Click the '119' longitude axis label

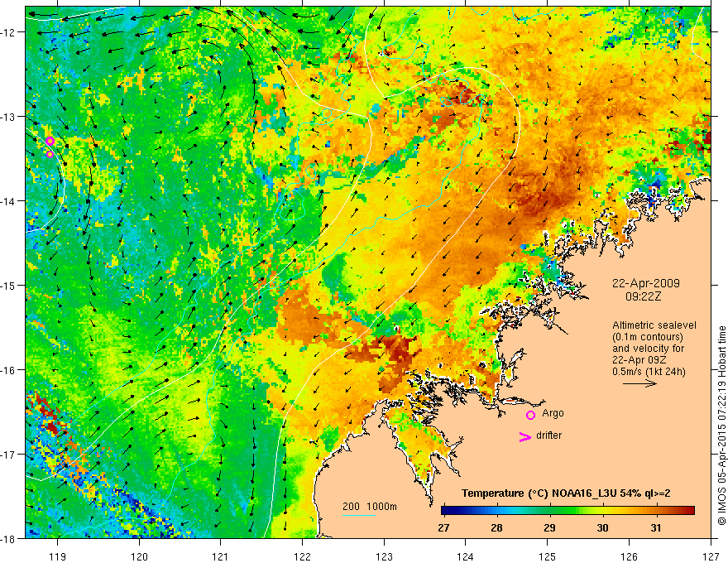58,556
